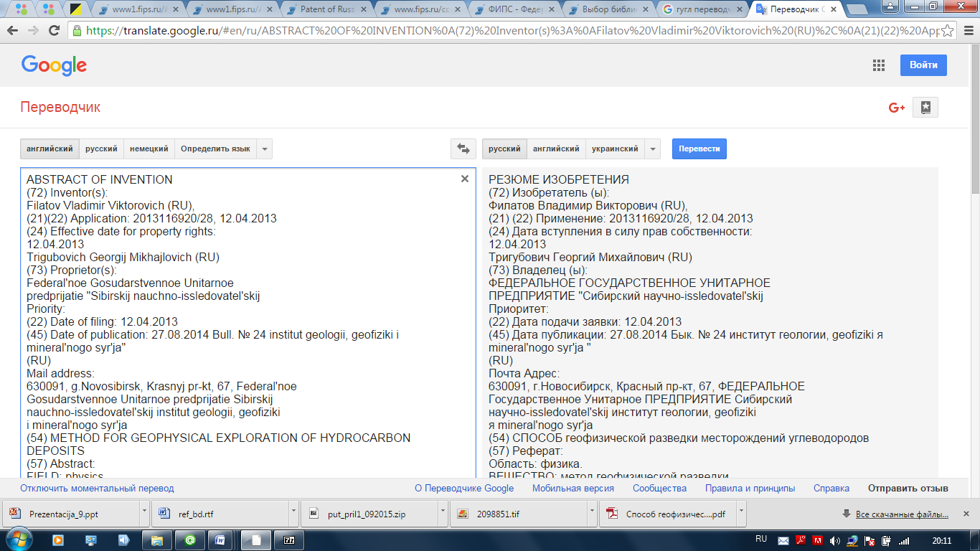Open the Windows Start button
Viewport: 980px width, 551px height.
[18, 540]
